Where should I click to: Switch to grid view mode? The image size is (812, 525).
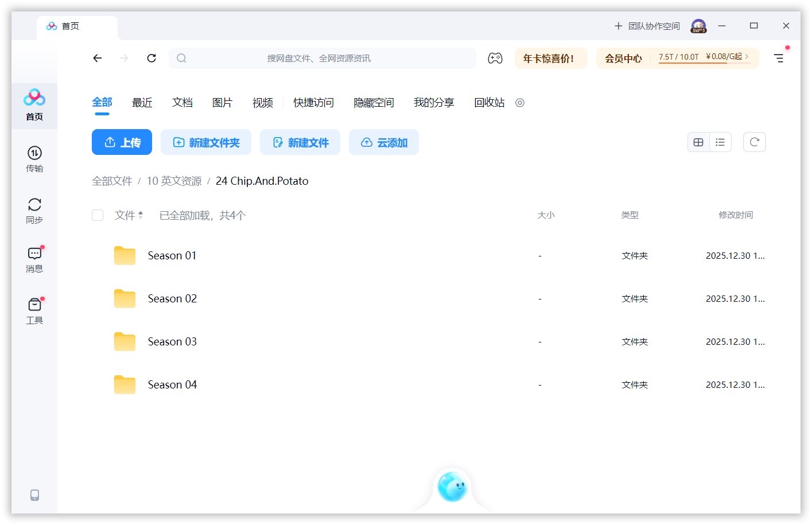point(698,142)
